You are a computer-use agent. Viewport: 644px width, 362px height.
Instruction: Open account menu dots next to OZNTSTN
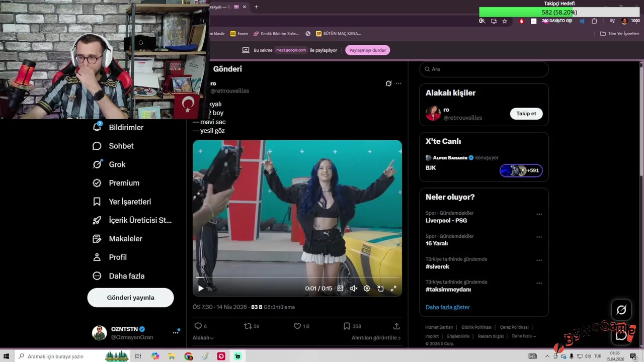(176, 332)
